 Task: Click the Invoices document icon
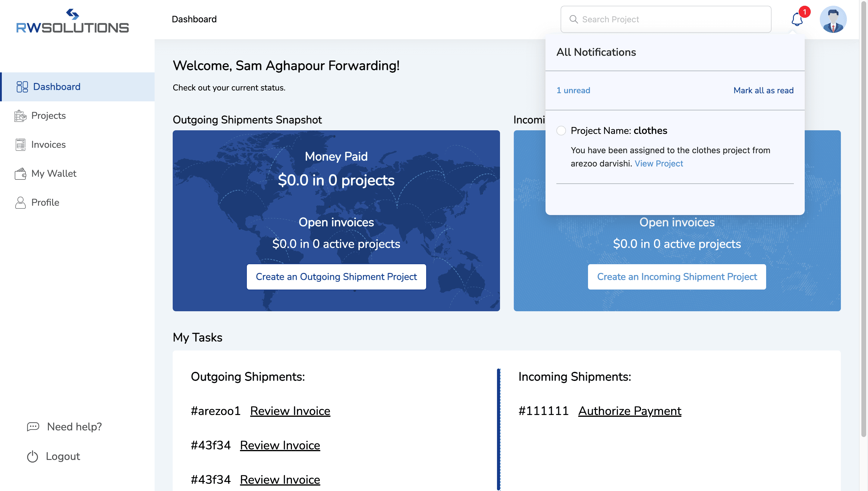pyautogui.click(x=20, y=145)
